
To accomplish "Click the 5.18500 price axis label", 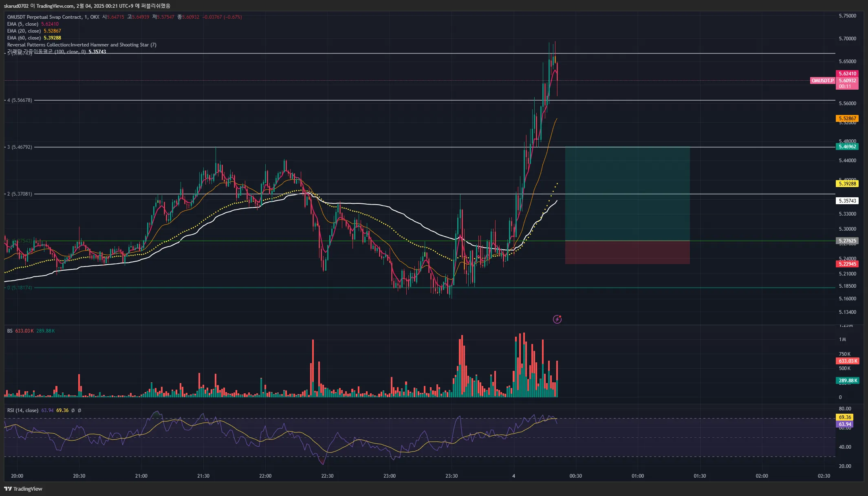I will click(848, 286).
